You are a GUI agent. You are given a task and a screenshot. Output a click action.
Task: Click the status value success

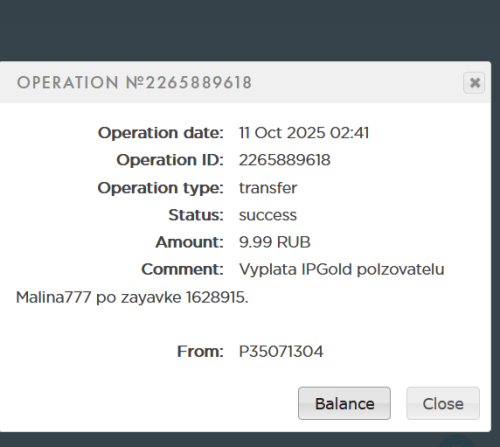pyautogui.click(x=268, y=215)
